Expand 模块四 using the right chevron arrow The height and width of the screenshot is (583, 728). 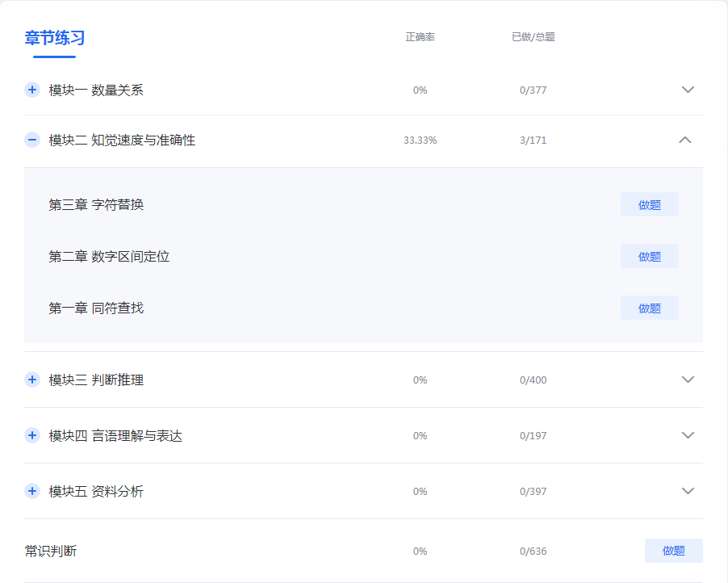coord(688,435)
